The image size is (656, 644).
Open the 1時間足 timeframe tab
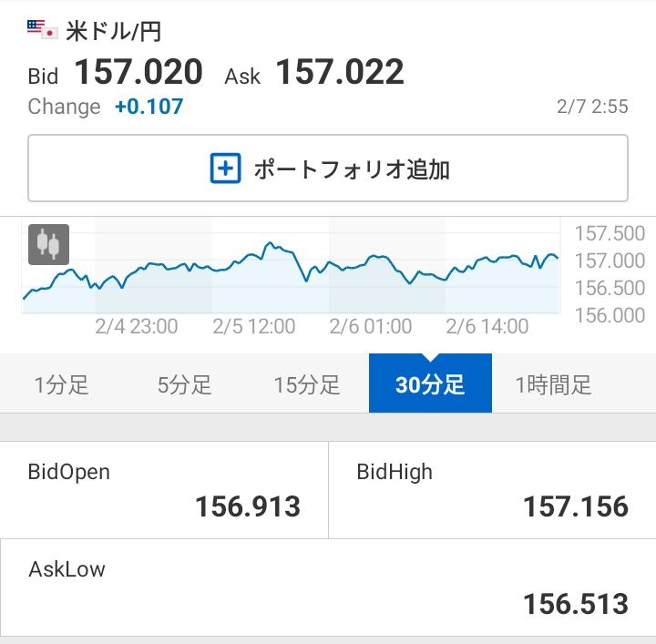click(x=553, y=384)
